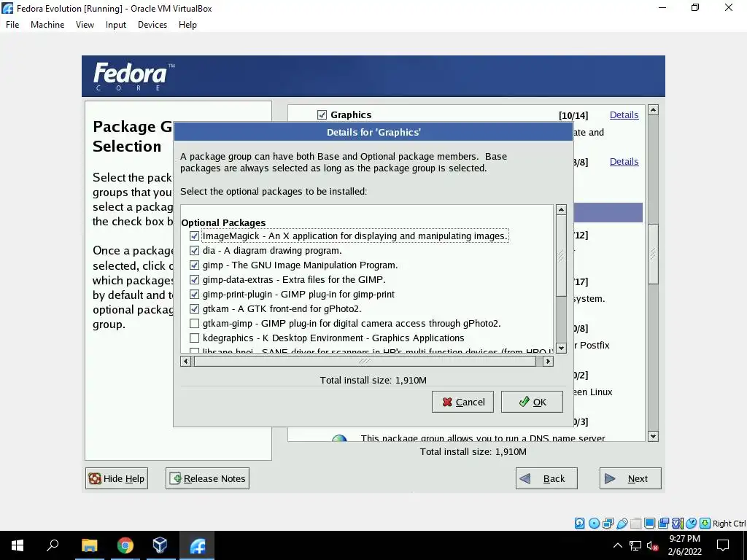Confirm package selection with OK
Image resolution: width=747 pixels, height=560 pixels.
tap(532, 402)
